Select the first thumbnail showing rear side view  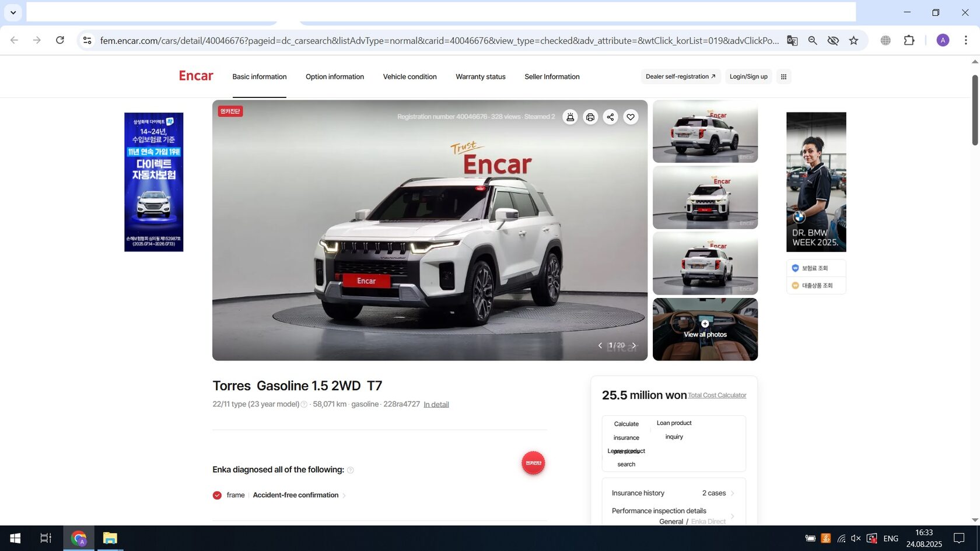coord(705,131)
